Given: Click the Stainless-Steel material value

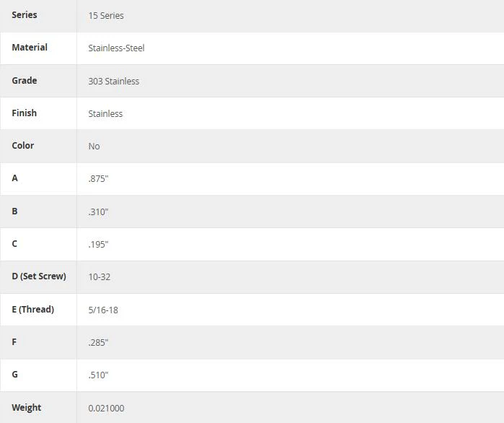Looking at the screenshot, I should click(116, 48).
